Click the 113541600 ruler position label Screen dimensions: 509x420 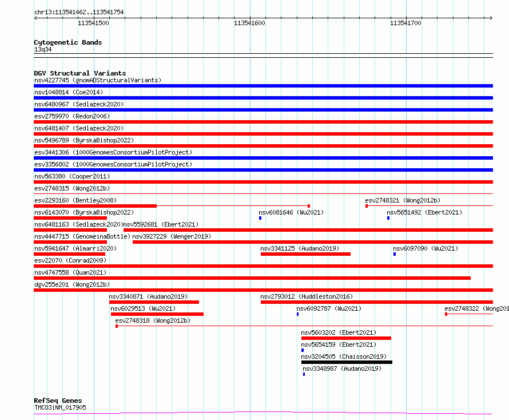coord(249,23)
